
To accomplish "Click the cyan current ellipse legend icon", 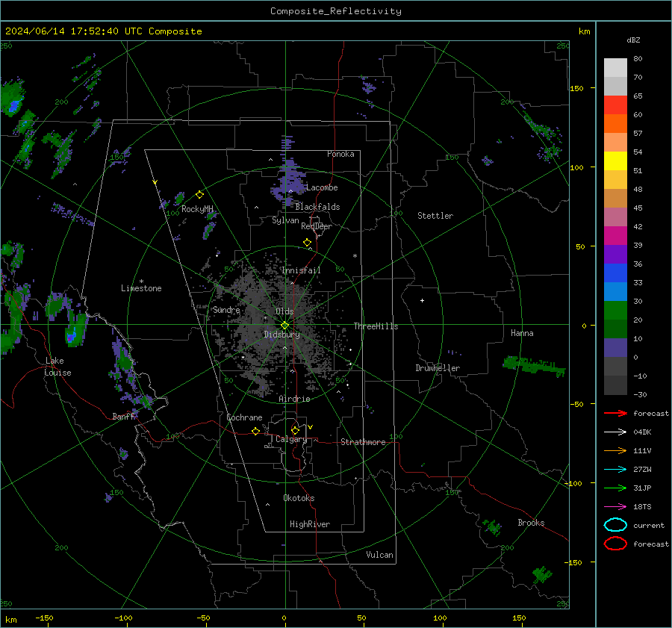I will click(x=615, y=525).
